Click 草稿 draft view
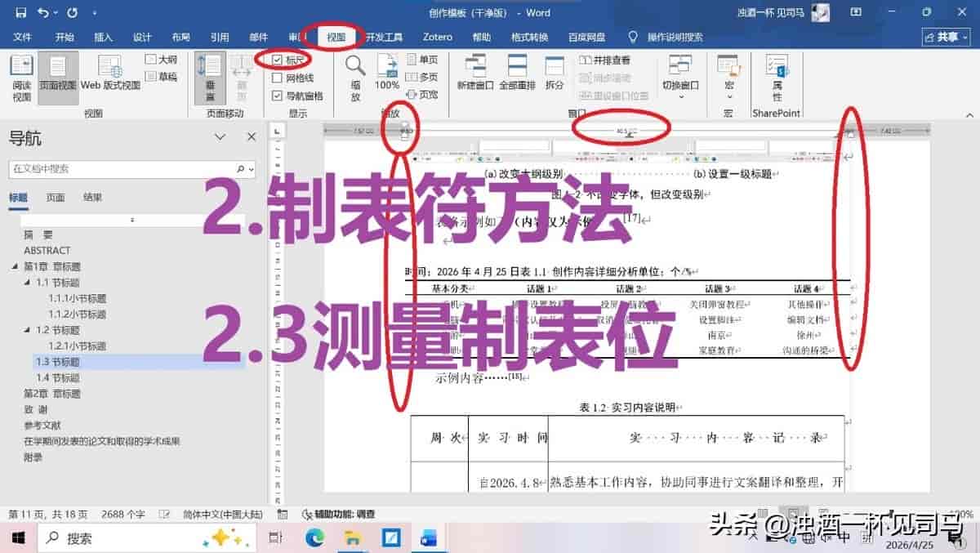The width and height of the screenshot is (980, 553). (x=162, y=77)
